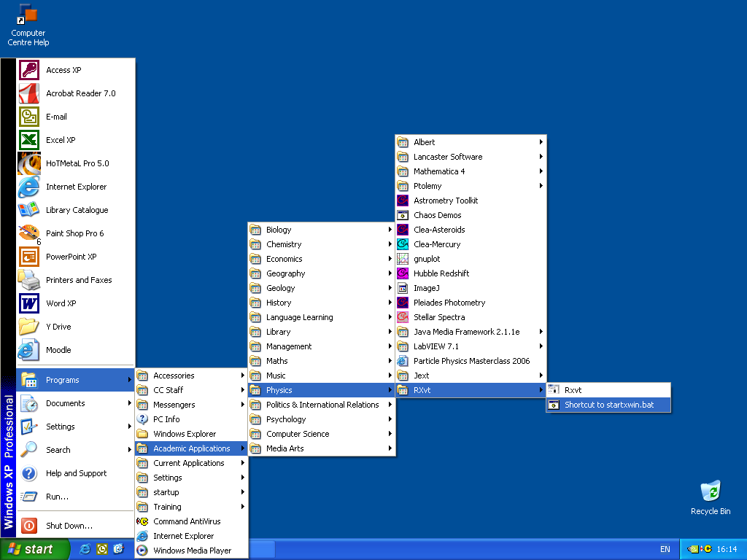The width and height of the screenshot is (747, 560).
Task: Open the Politics & International Relations folder
Action: (322, 405)
